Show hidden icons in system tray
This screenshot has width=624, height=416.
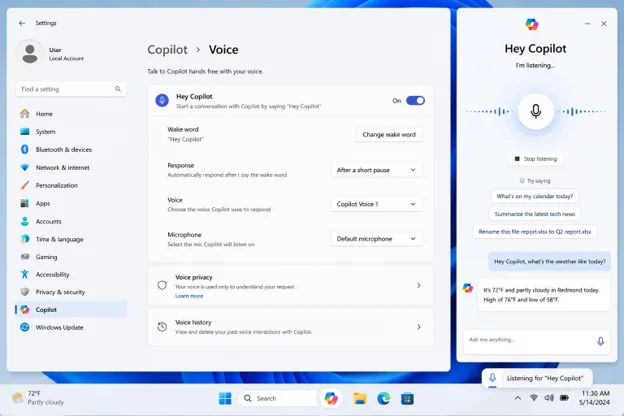tap(518, 398)
